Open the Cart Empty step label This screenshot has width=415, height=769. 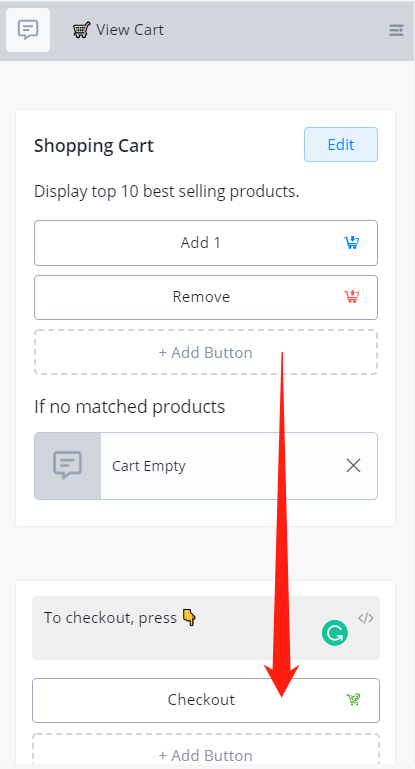tap(149, 466)
